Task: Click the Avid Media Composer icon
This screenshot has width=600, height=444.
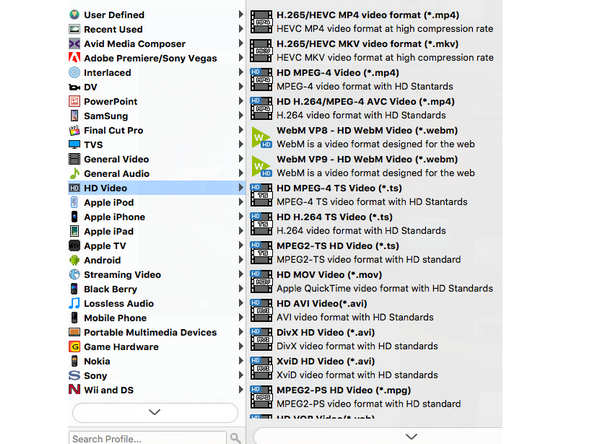Action: (x=74, y=44)
